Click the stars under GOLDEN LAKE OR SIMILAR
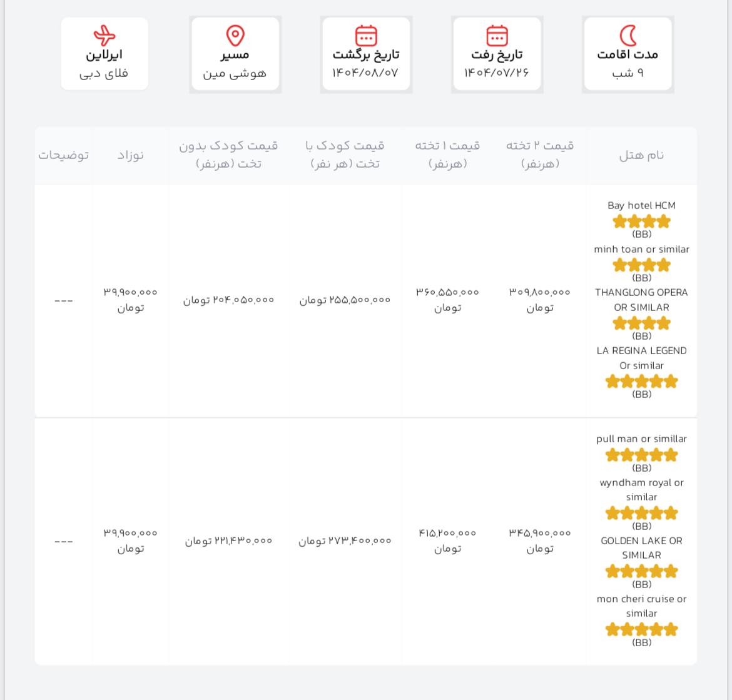 click(641, 571)
